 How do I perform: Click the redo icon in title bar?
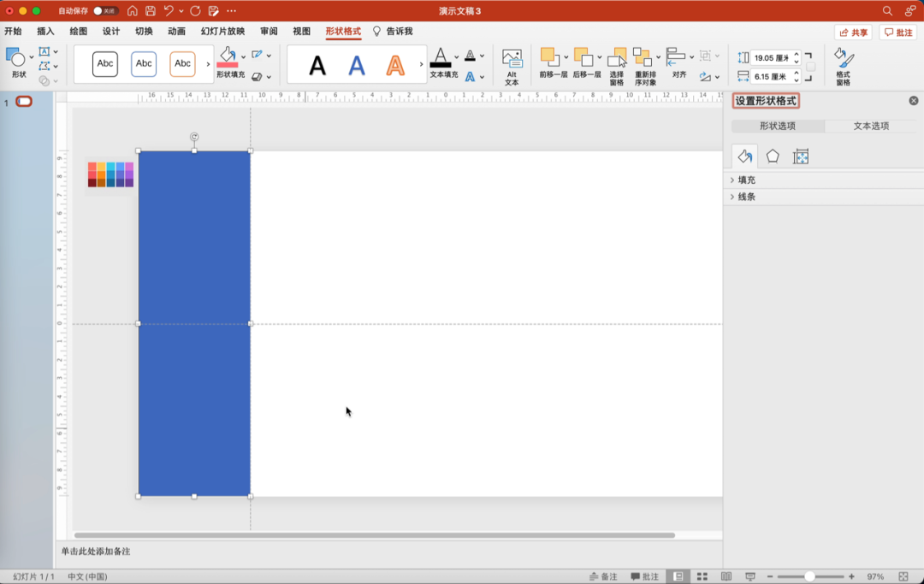click(x=195, y=10)
